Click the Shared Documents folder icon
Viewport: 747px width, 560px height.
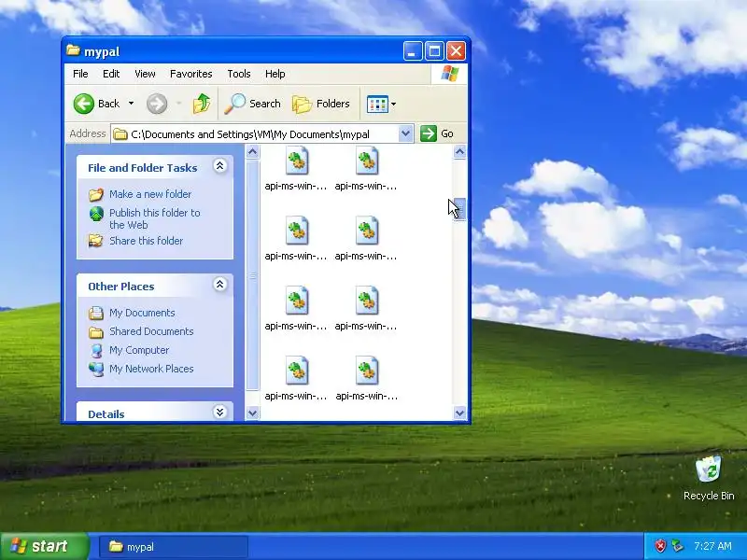(x=96, y=332)
